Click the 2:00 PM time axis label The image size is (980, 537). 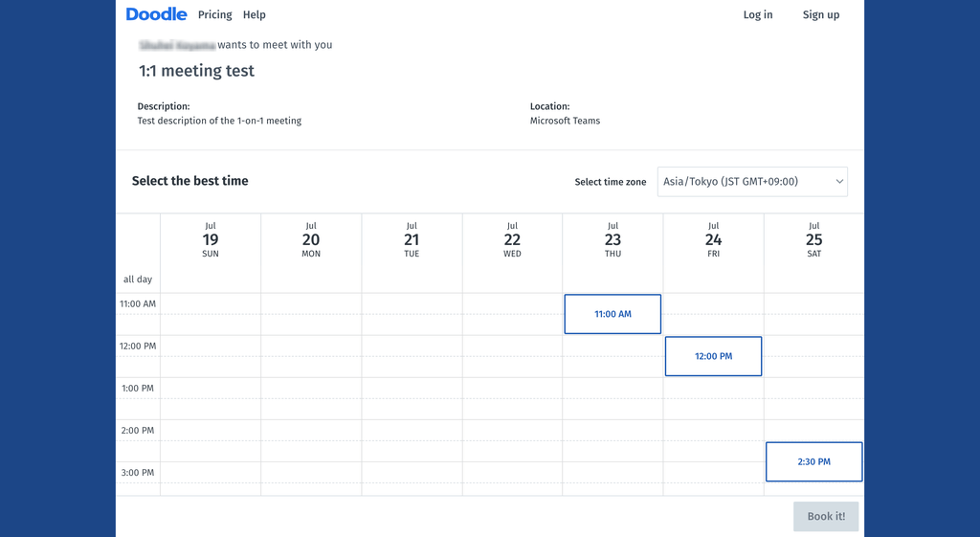pos(138,430)
